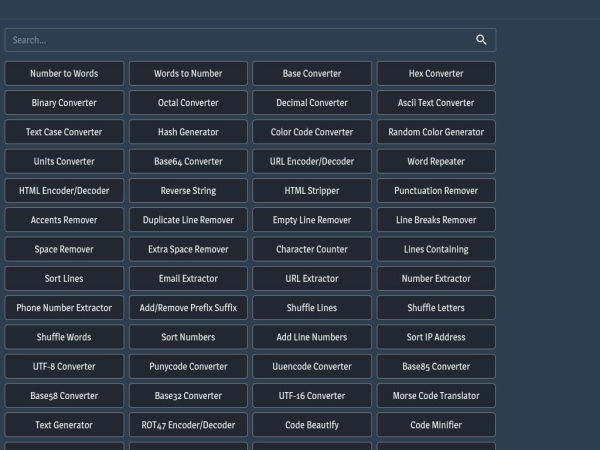Click the search magnifier icon
The height and width of the screenshot is (450, 600).
[481, 40]
